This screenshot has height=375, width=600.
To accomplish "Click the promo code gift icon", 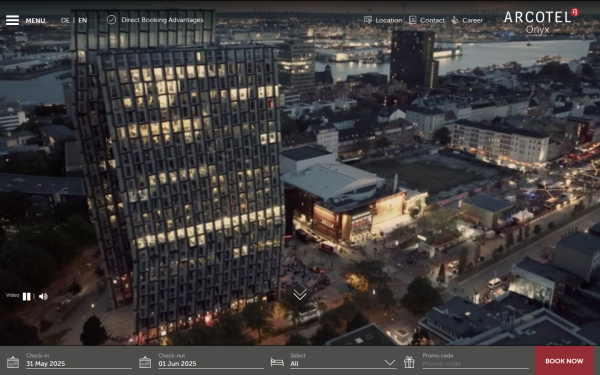I will coord(409,362).
